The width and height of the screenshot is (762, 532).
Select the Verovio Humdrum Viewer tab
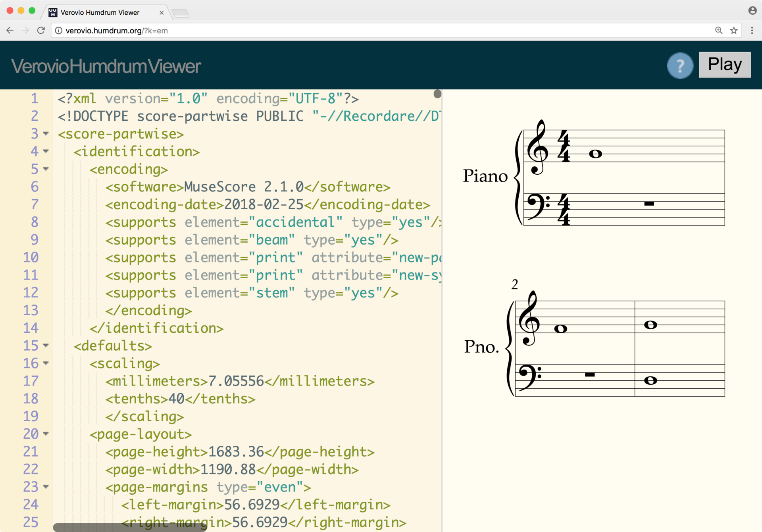pyautogui.click(x=100, y=13)
